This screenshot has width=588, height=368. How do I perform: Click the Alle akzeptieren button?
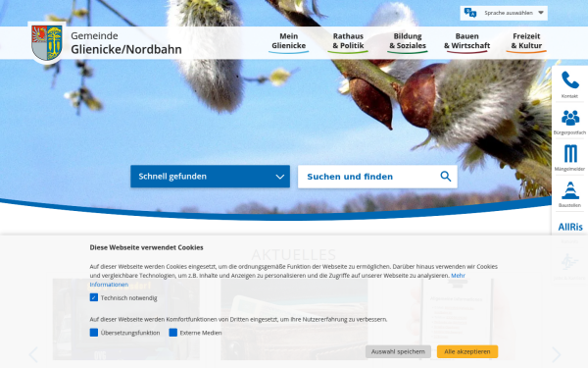(467, 351)
